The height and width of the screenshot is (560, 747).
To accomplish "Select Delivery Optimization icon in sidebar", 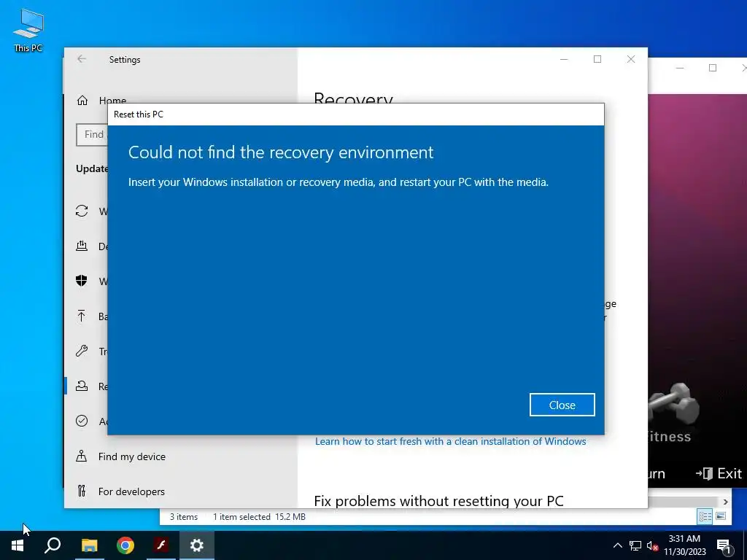I will 82,246.
